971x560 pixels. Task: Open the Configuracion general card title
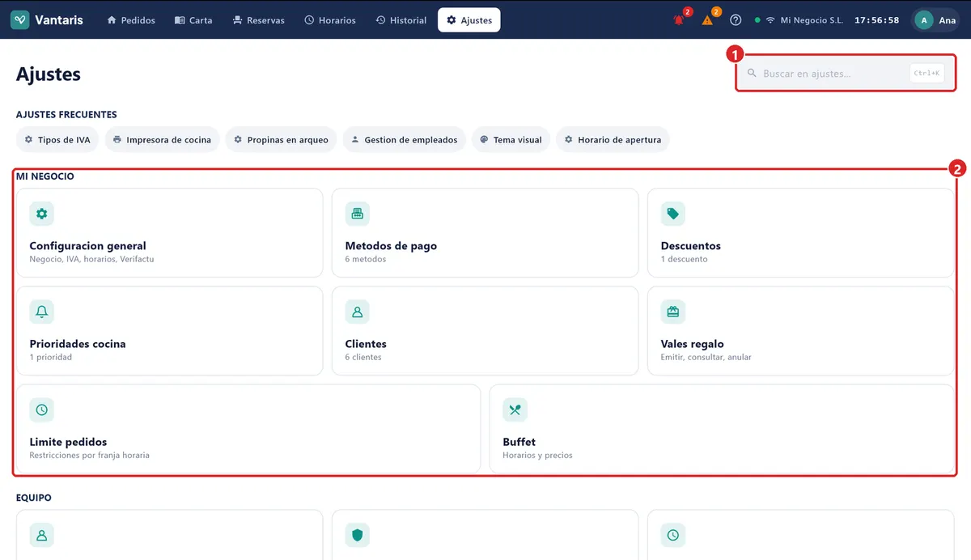[x=88, y=246]
